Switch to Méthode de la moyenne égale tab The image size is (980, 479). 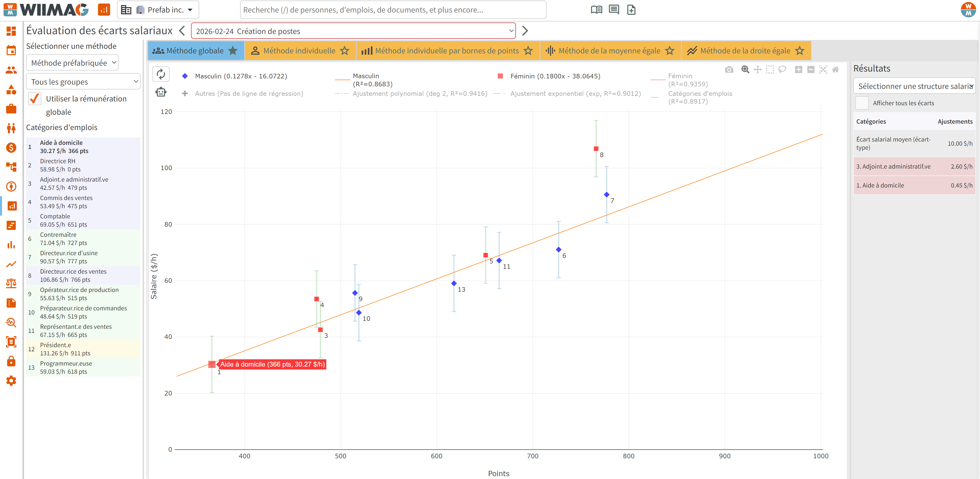[611, 51]
